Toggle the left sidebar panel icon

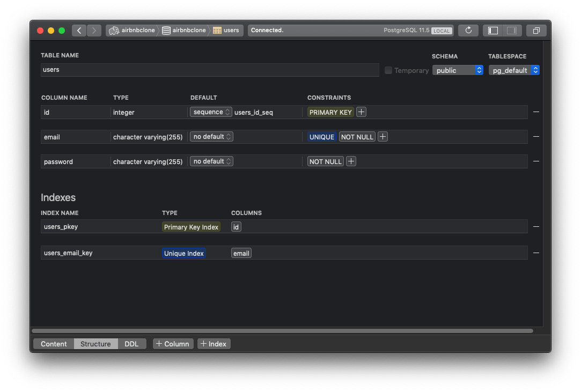tap(493, 31)
